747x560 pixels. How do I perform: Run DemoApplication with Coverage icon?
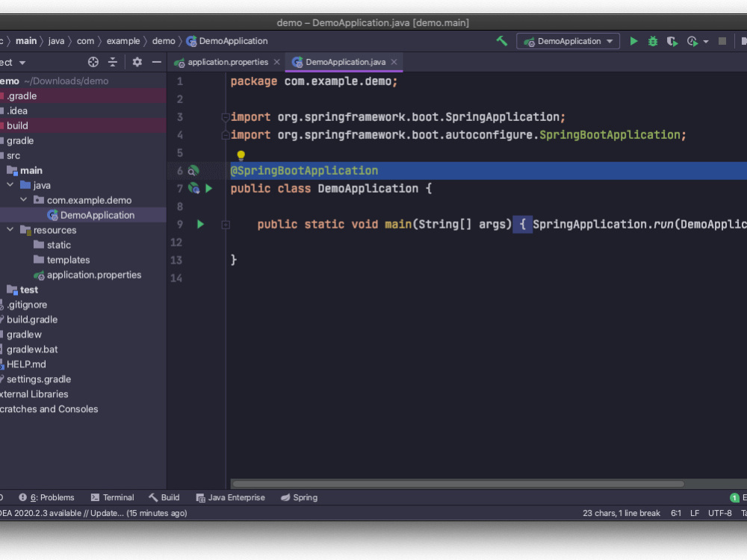(671, 41)
